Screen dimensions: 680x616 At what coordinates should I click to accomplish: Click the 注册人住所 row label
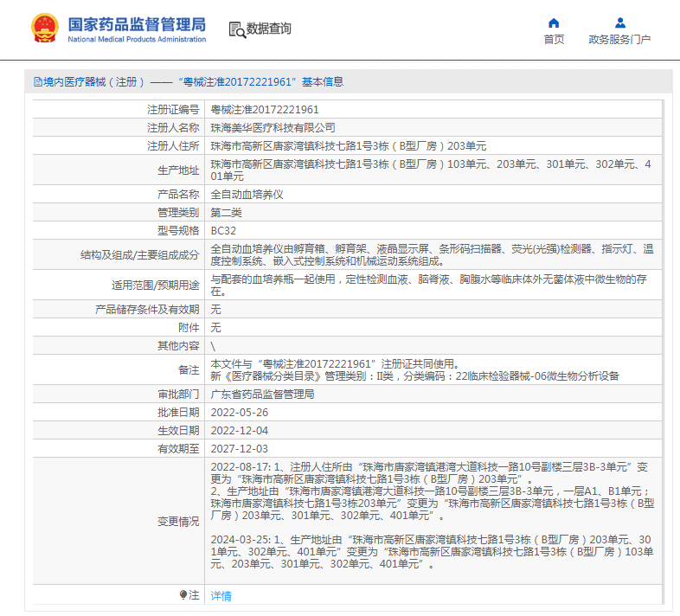click(173, 146)
